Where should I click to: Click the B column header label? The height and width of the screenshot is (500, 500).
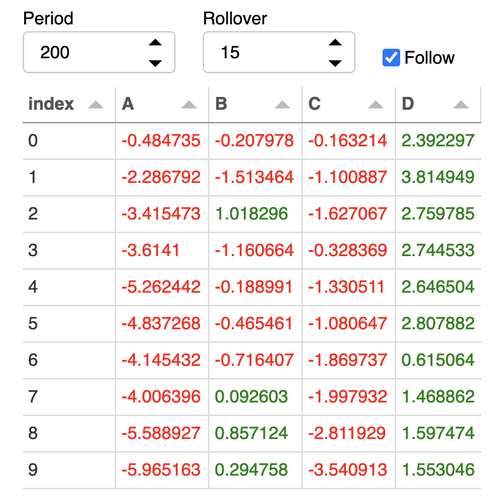coord(221,104)
